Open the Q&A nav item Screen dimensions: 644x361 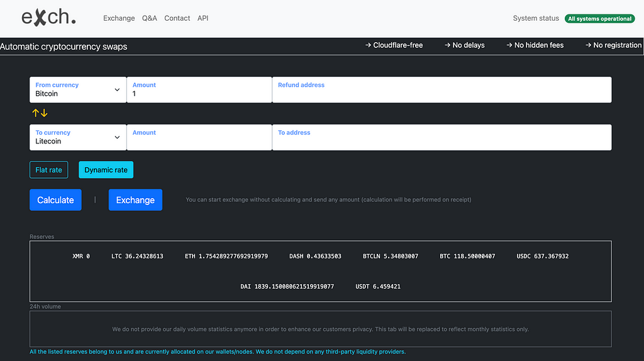tap(150, 18)
